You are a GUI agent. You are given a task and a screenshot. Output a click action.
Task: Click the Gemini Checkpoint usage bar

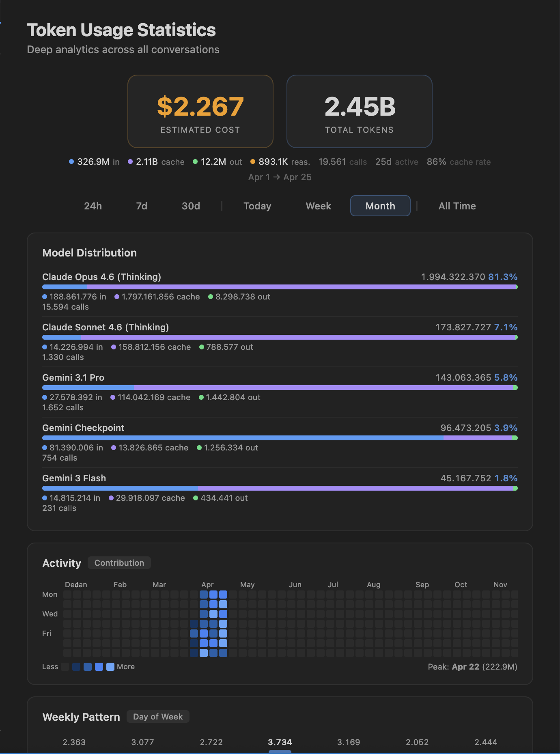(x=280, y=438)
